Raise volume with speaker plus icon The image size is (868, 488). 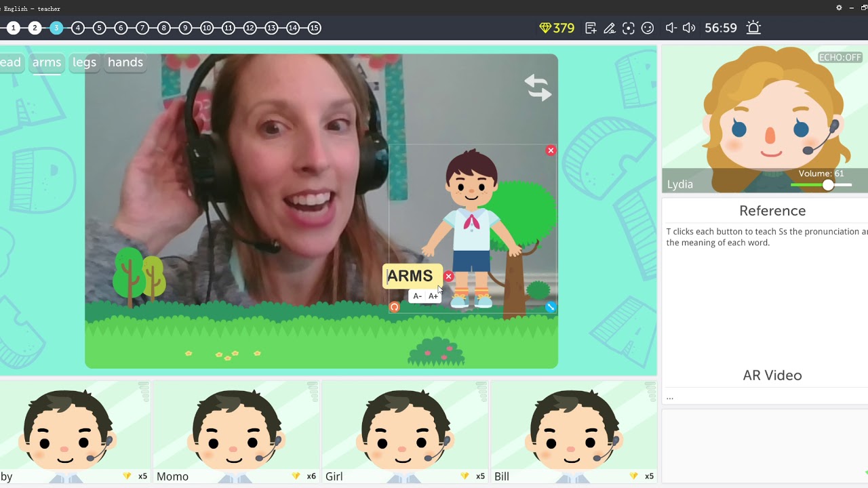tap(689, 28)
